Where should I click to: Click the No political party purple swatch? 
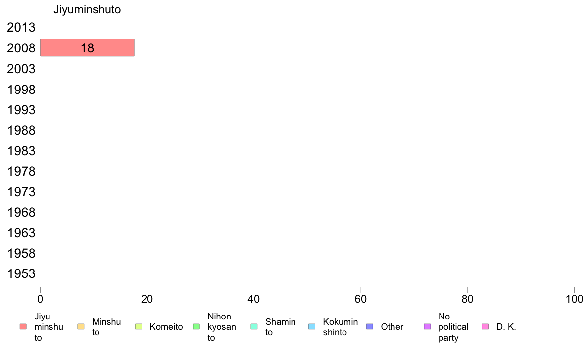pos(427,327)
